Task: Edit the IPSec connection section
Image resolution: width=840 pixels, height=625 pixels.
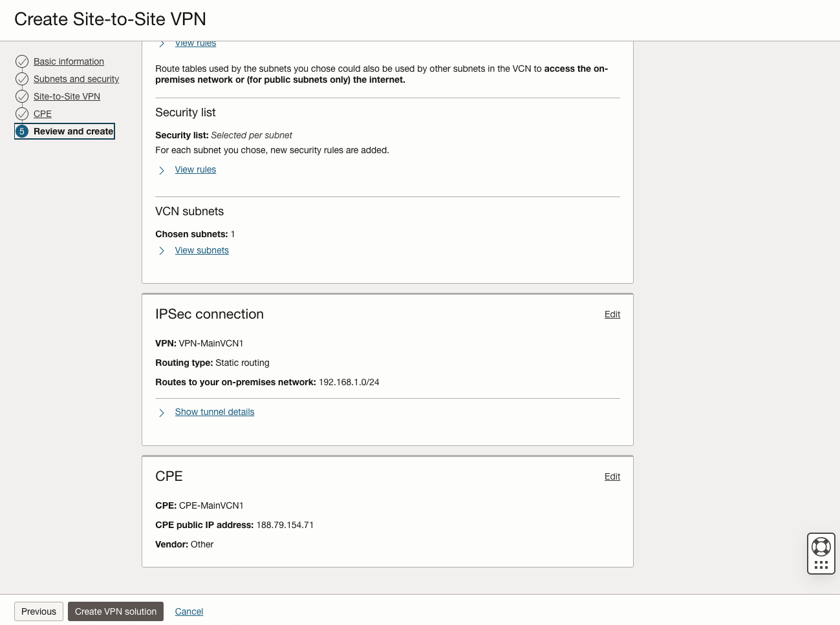Action: 612,314
